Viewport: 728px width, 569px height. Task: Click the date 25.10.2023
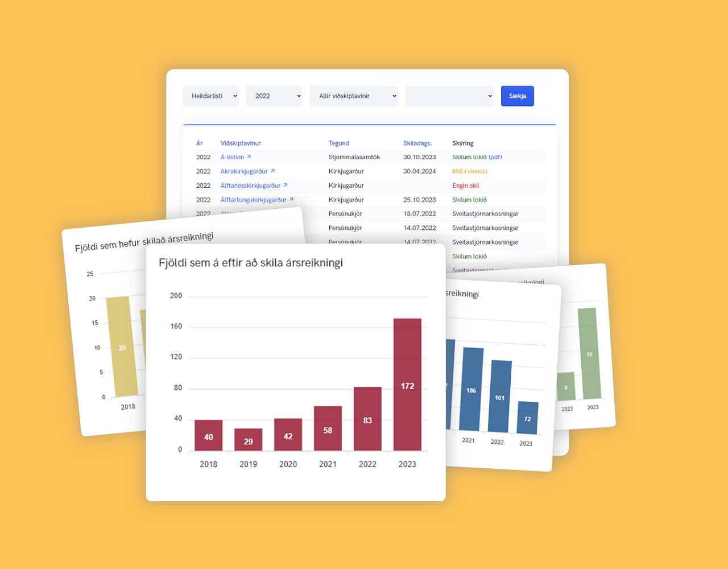tap(420, 200)
